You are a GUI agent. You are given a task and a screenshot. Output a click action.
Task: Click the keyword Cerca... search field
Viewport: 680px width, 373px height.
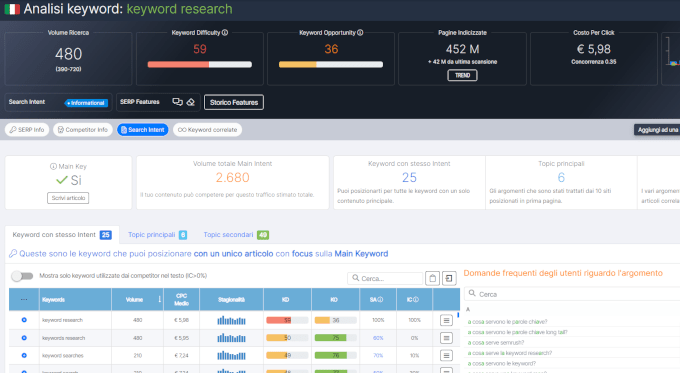385,278
